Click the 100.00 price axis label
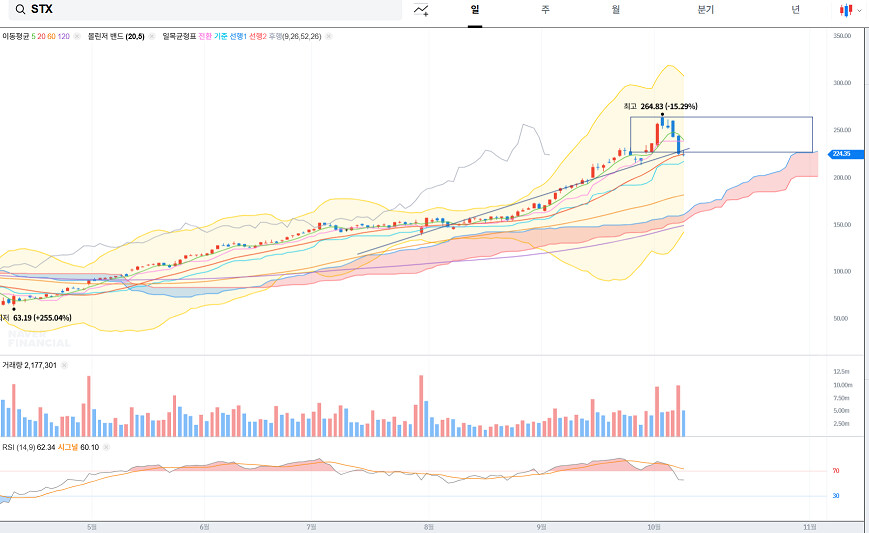869x533 pixels. pyautogui.click(x=842, y=271)
